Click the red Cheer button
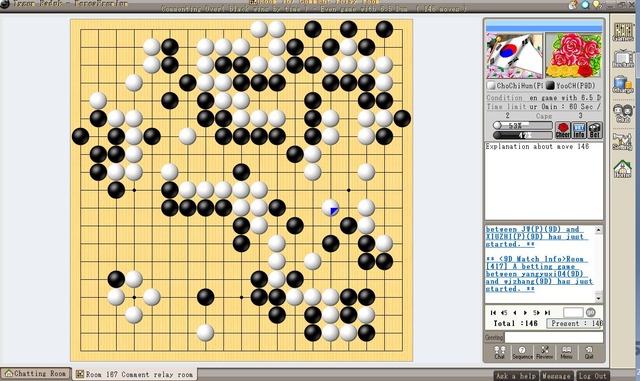Image resolution: width=640 pixels, height=381 pixels. [x=563, y=130]
